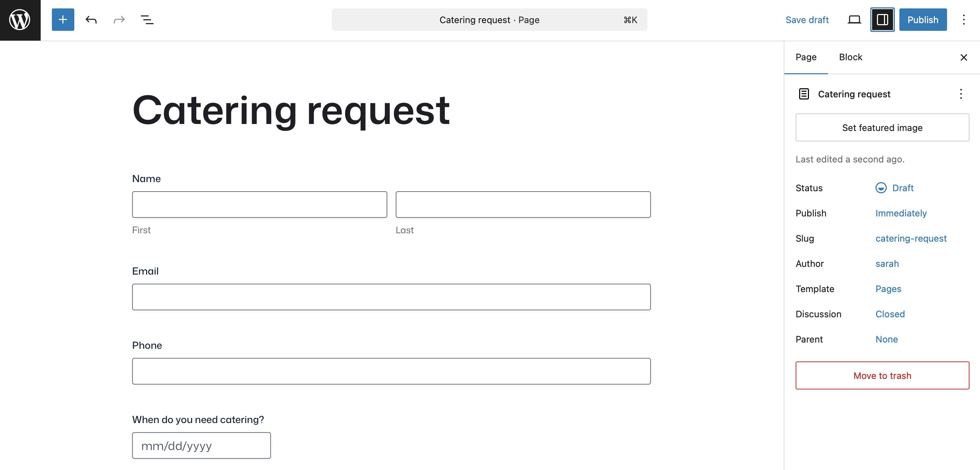Move the page to trash

tap(882, 375)
